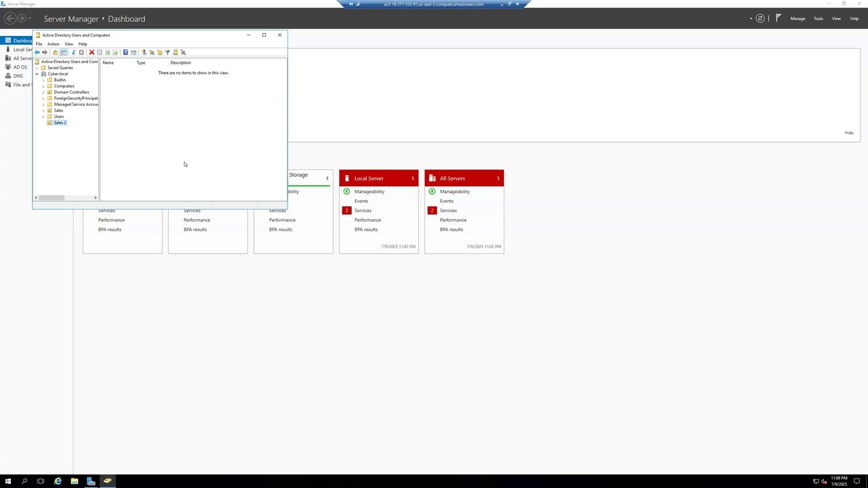Create a new organizational unit via toolbar icon
The height and width of the screenshot is (488, 868).
[x=160, y=52]
